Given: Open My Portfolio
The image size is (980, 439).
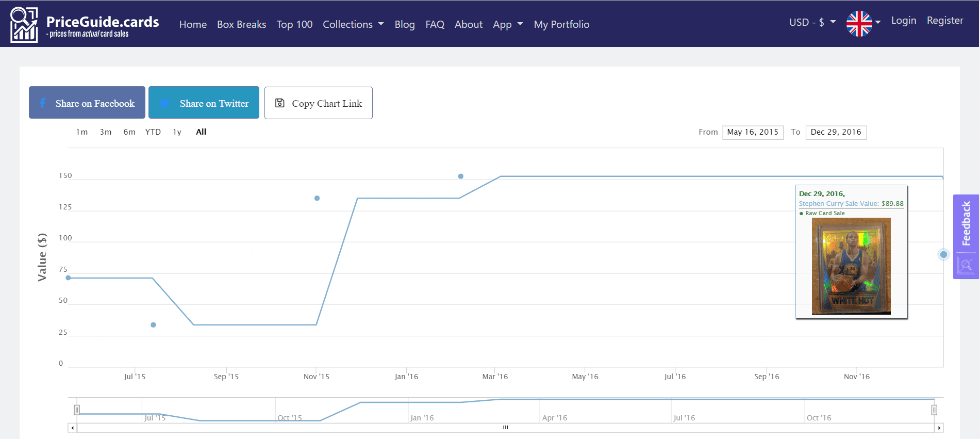Looking at the screenshot, I should (x=561, y=24).
